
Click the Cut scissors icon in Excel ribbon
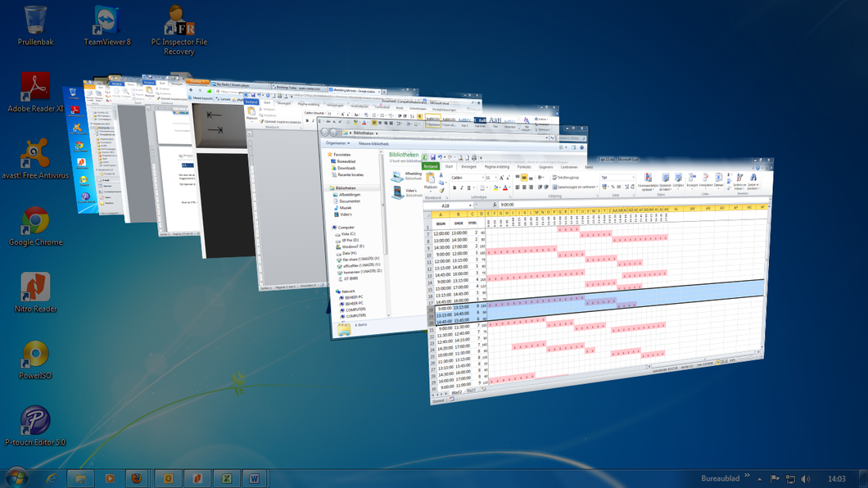pos(441,175)
